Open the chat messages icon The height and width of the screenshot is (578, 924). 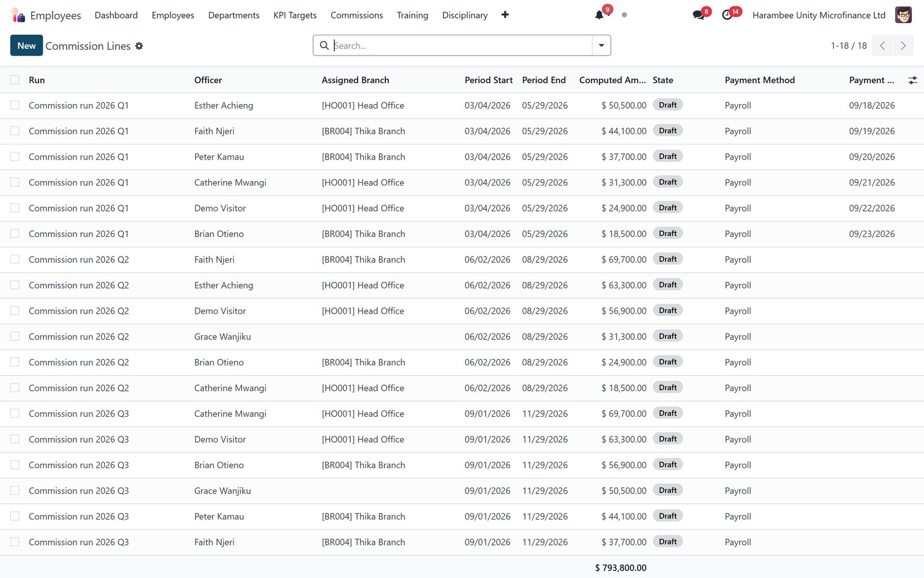(698, 15)
